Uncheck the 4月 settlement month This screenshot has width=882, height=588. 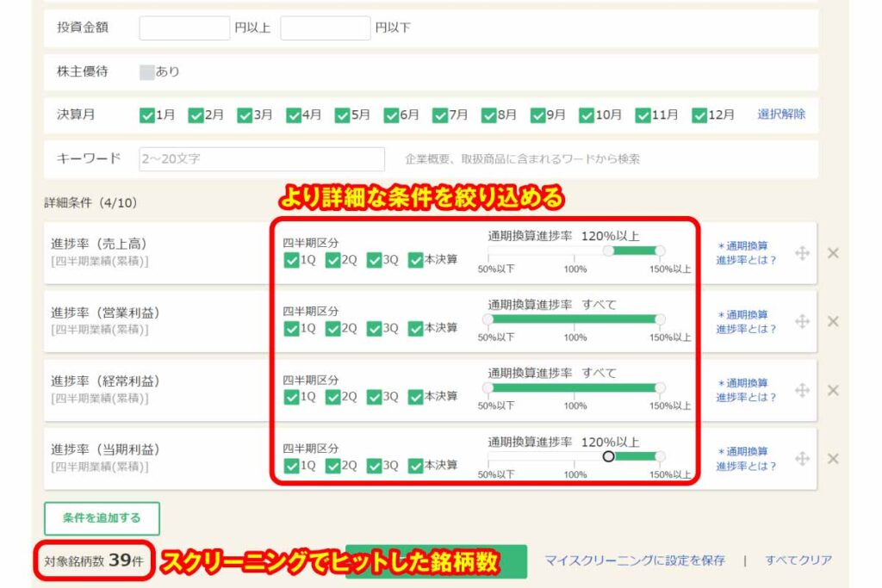294,115
